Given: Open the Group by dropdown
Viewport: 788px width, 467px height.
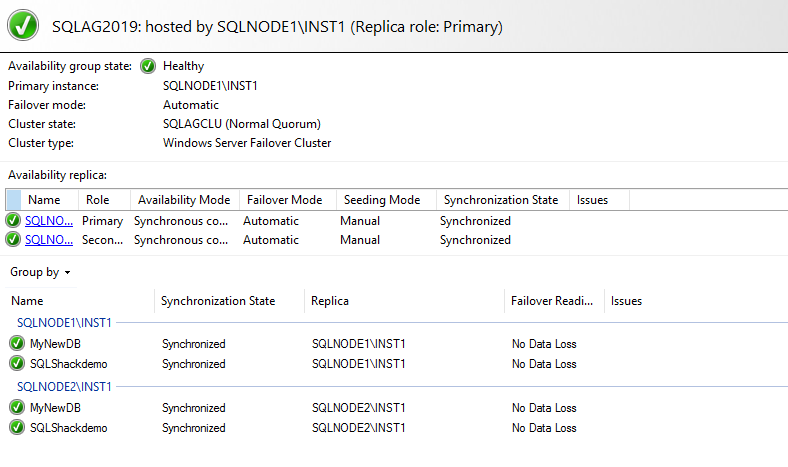Looking at the screenshot, I should point(41,272).
